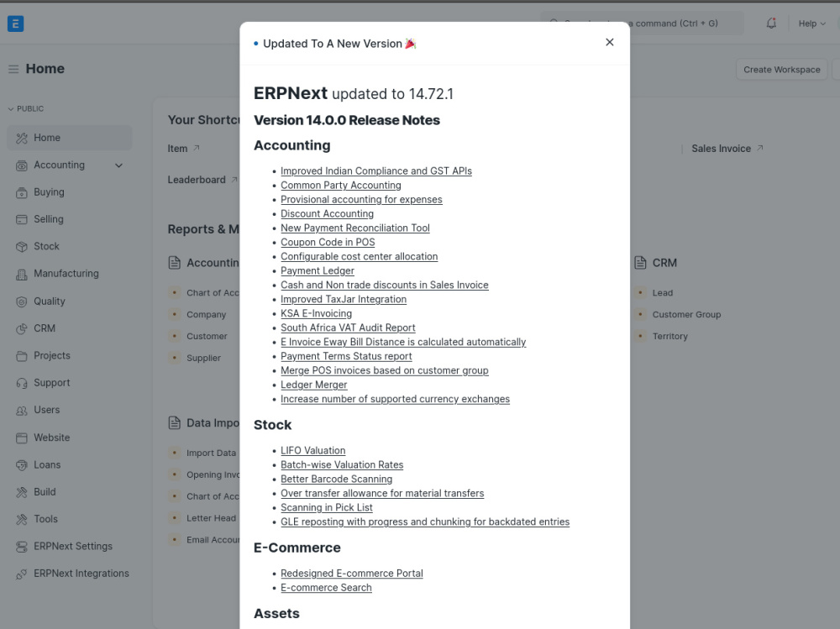Click the Selling sidebar icon

point(22,220)
